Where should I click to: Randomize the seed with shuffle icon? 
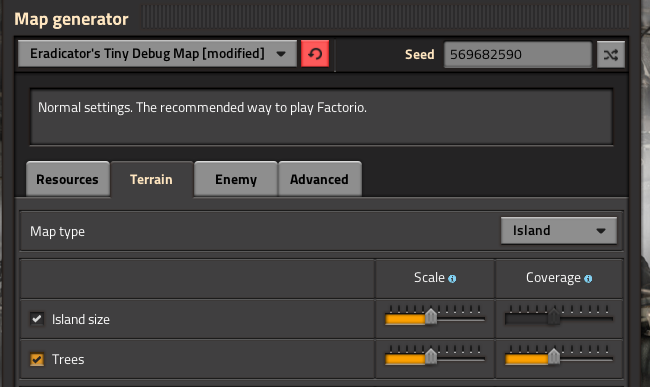pos(611,54)
